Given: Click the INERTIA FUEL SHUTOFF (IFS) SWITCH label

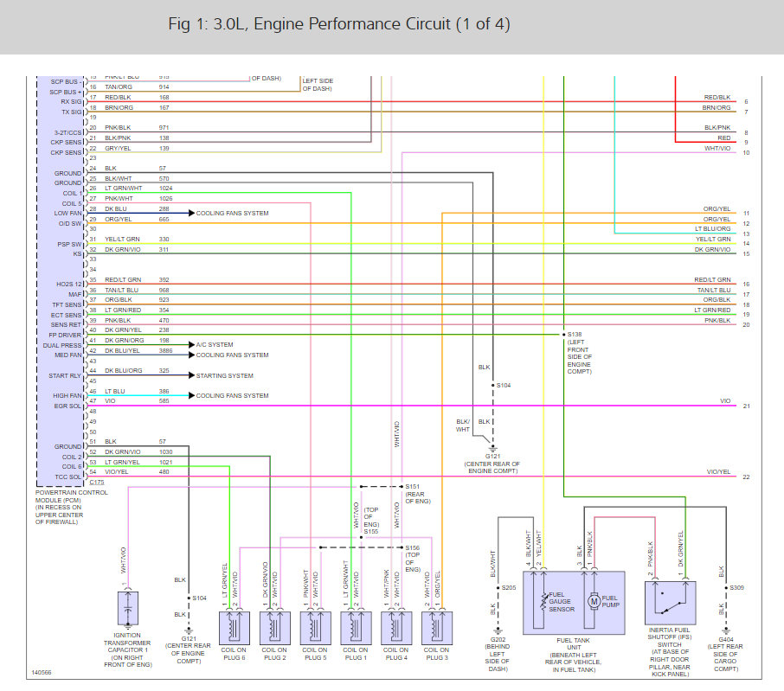Looking at the screenshot, I should 670,637.
